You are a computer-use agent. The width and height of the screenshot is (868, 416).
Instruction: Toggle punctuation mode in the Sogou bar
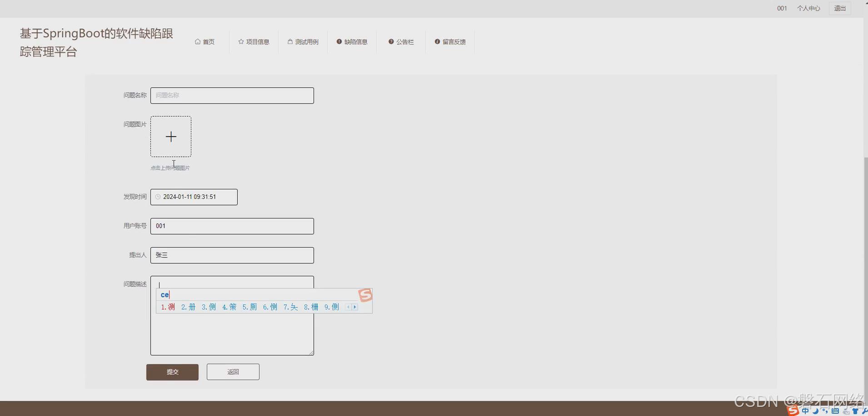[825, 411]
